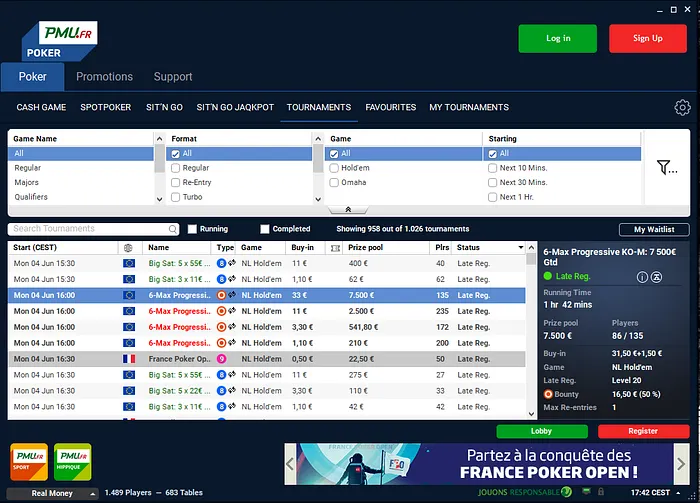Click Format list scroll-down arrow
The width and height of the screenshot is (700, 503).
point(318,200)
